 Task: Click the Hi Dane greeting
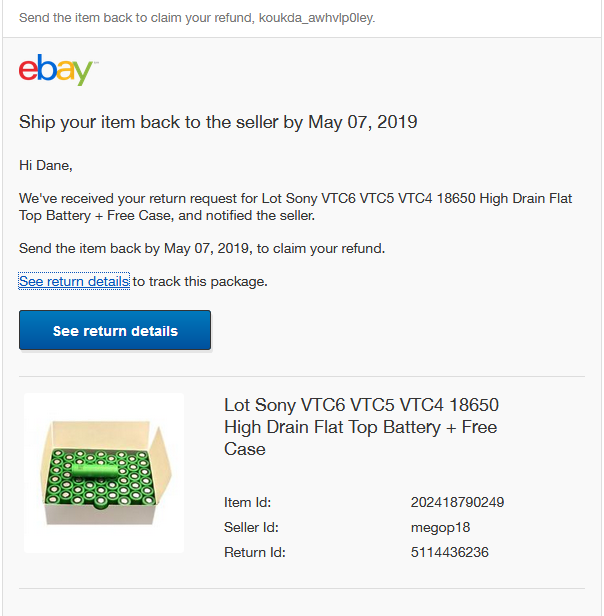[46, 165]
